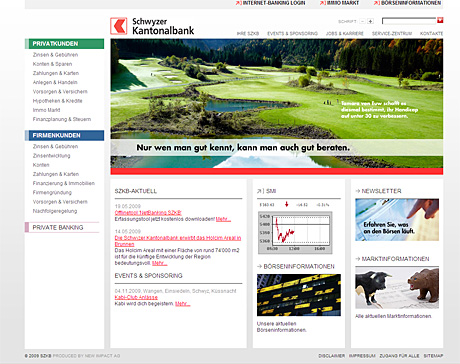Open Kabi-Club-Anlässe event link
The height and width of the screenshot is (364, 460).
136,297
